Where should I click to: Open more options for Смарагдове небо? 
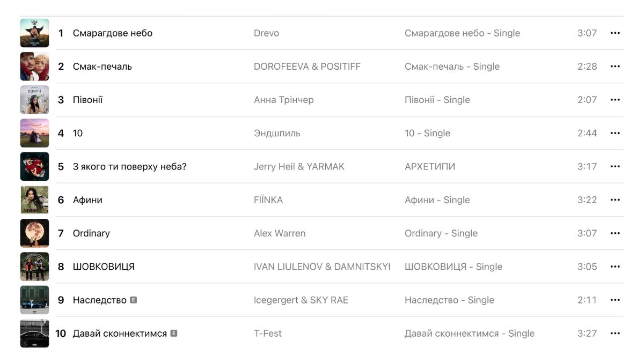[615, 33]
